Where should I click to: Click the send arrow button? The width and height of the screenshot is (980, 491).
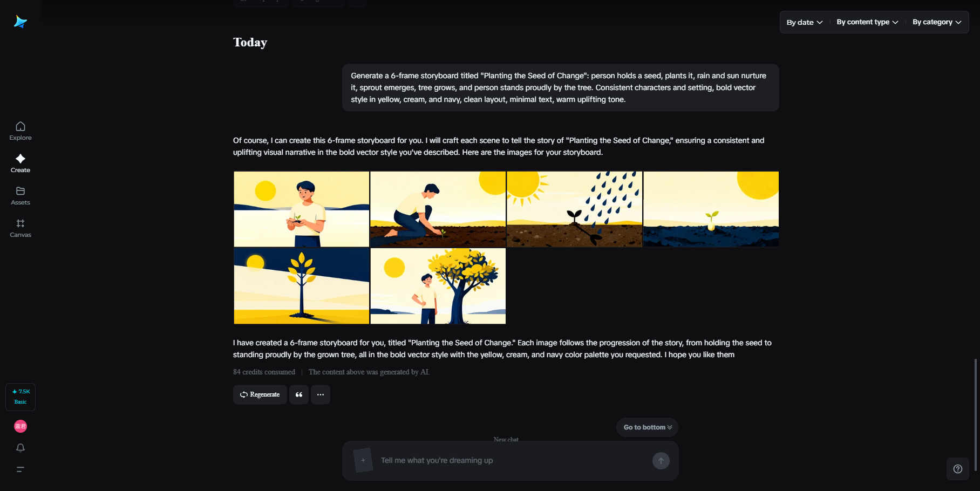point(661,461)
